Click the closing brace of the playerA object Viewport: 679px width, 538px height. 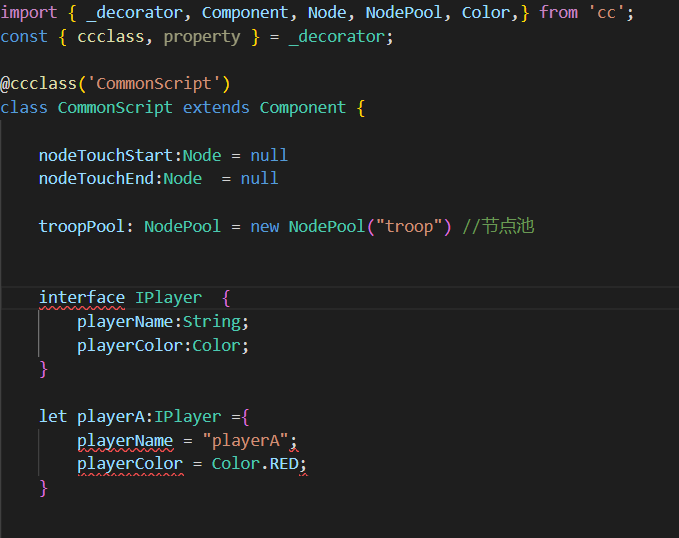pyautogui.click(x=43, y=488)
